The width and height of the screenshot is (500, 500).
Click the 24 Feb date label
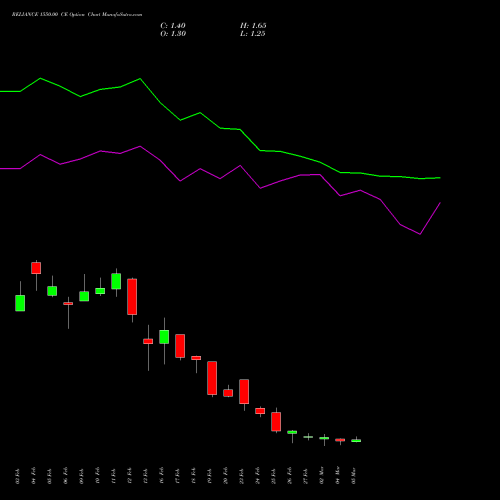click(x=258, y=476)
